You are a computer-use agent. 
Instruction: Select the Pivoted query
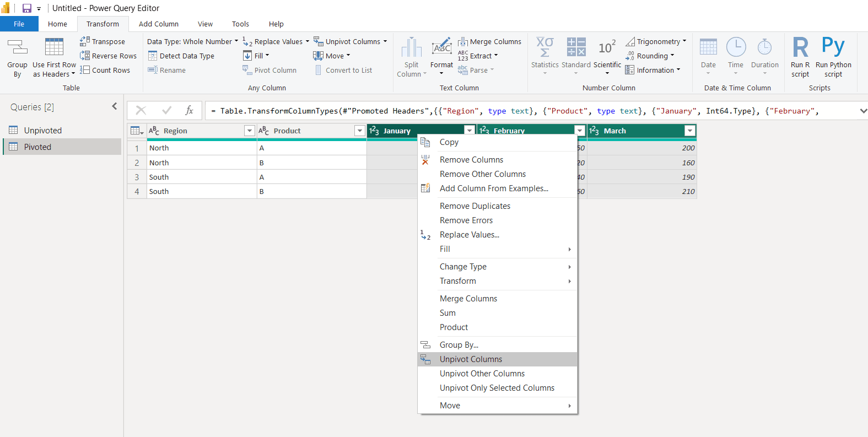[62, 147]
